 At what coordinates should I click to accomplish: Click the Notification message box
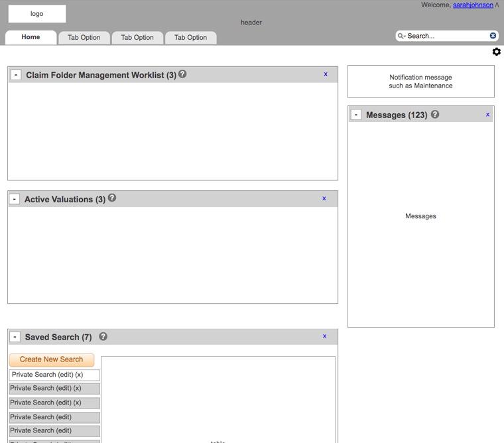tap(420, 82)
